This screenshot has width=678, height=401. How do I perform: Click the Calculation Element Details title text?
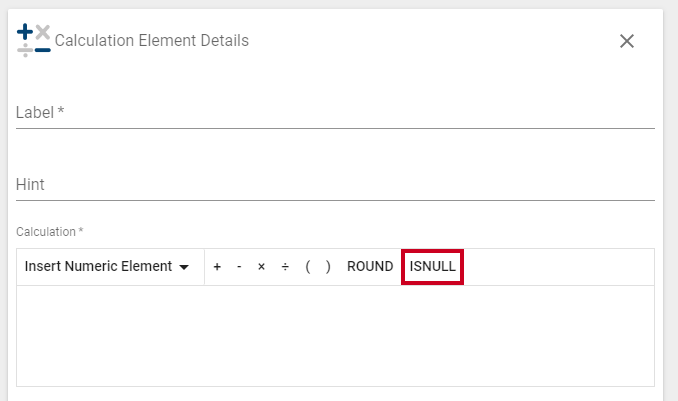coord(152,41)
